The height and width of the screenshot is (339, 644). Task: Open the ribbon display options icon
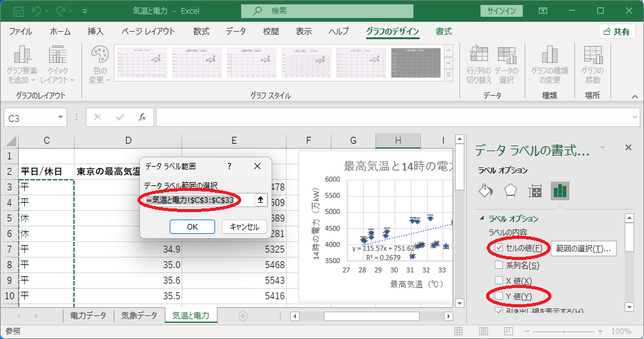pyautogui.click(x=543, y=11)
